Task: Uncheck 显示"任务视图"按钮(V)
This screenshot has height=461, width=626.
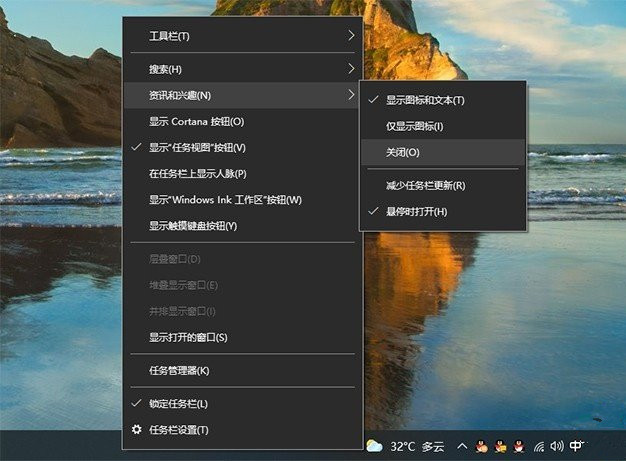Action: tap(197, 147)
